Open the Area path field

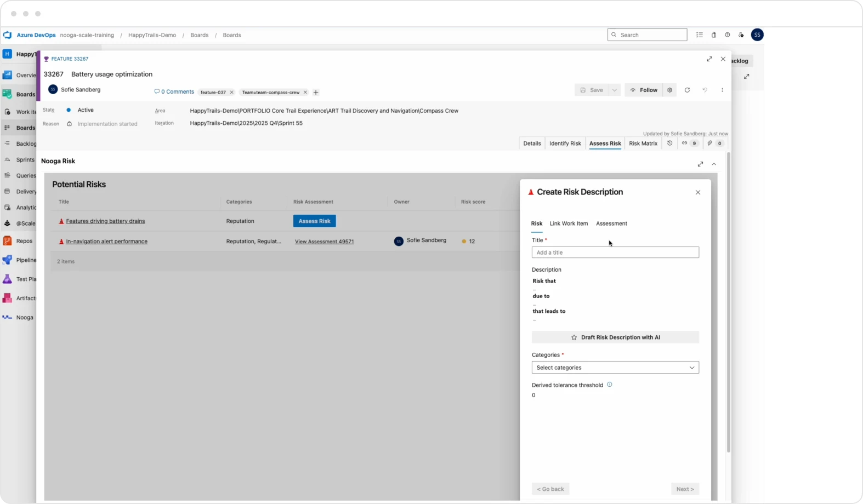pyautogui.click(x=324, y=111)
